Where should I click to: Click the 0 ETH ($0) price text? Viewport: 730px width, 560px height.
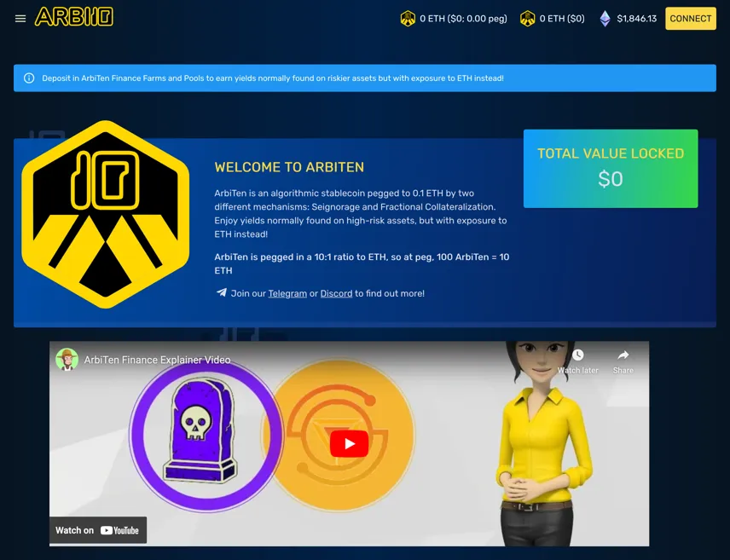562,19
